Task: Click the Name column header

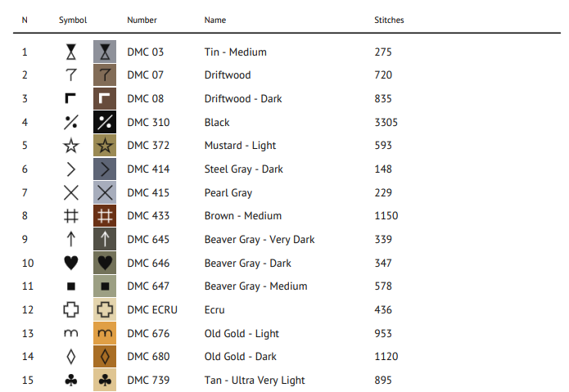Action: 215,20
